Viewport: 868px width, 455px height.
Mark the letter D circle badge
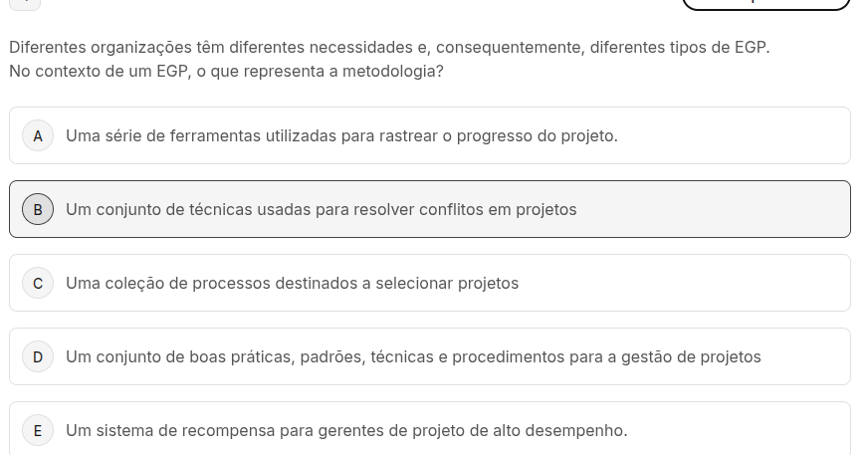[38, 356]
